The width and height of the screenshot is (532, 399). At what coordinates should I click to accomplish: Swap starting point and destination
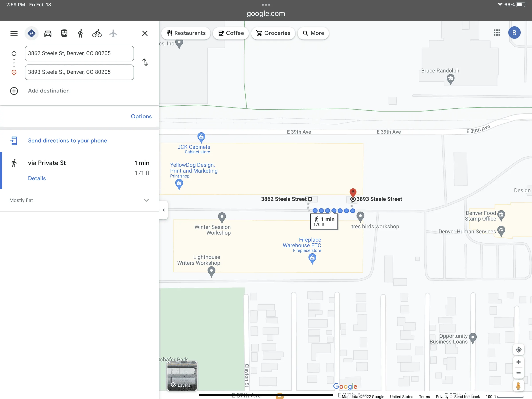point(145,62)
